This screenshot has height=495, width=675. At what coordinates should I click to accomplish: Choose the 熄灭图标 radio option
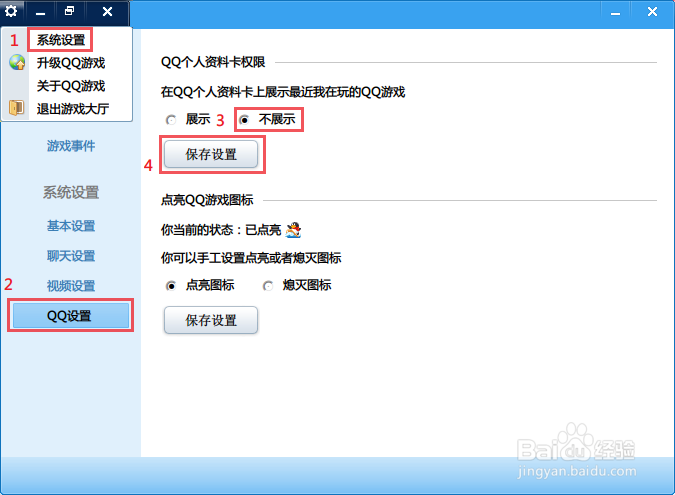(268, 286)
